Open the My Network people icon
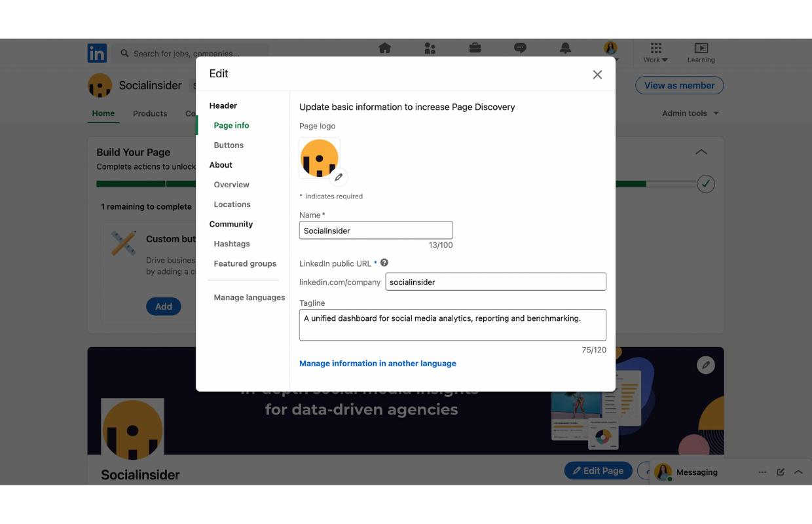Image resolution: width=812 pixels, height=524 pixels. [430, 48]
